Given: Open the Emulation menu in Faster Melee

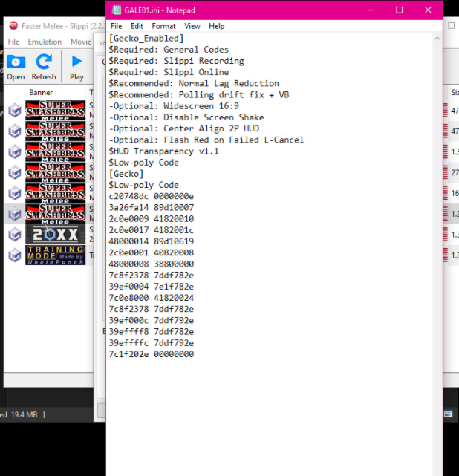Looking at the screenshot, I should click(45, 42).
